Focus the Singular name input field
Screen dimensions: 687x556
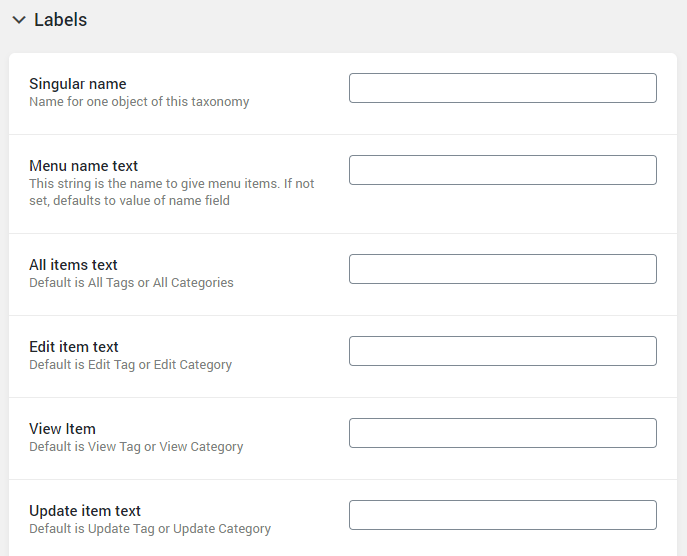click(x=503, y=88)
